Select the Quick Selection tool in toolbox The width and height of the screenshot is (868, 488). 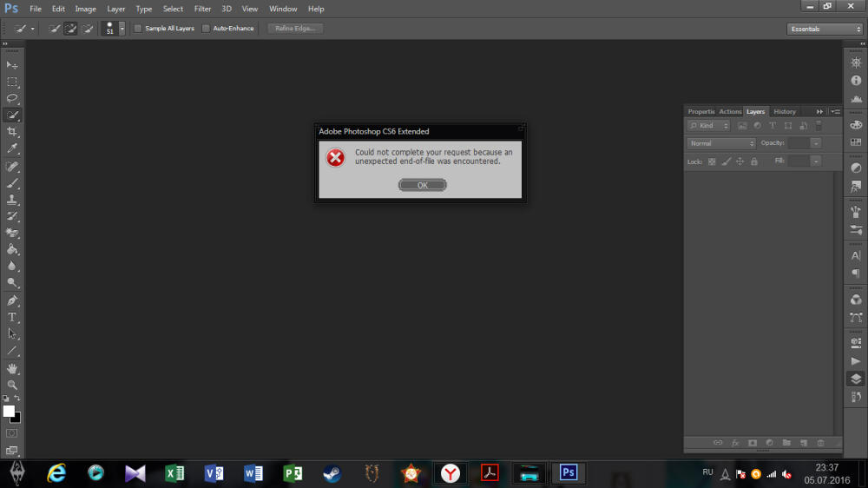coord(11,115)
